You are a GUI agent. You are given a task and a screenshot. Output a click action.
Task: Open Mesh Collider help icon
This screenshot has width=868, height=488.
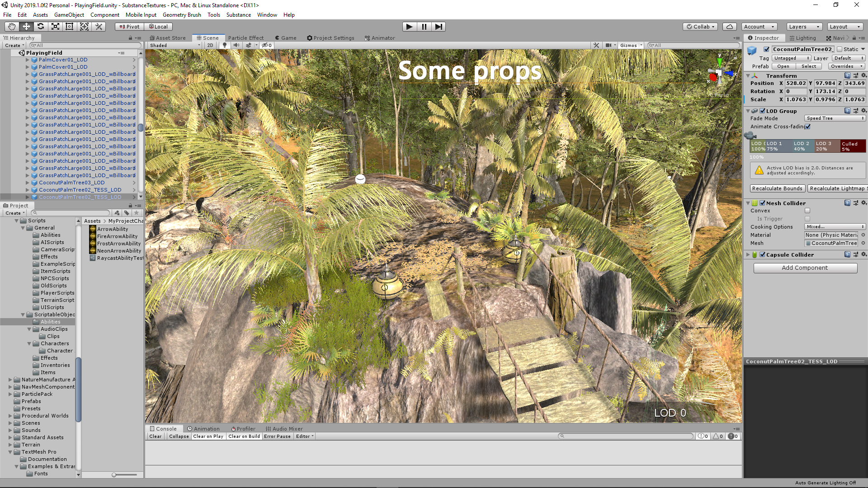(x=848, y=203)
